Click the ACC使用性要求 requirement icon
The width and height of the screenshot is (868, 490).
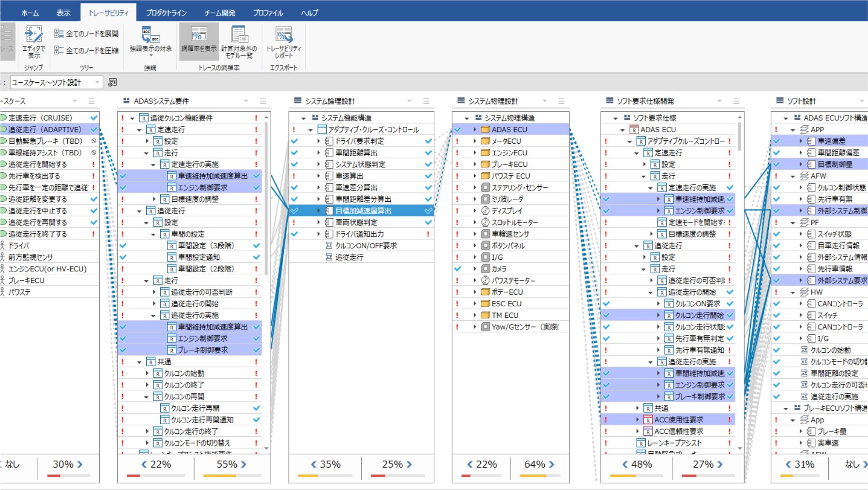click(648, 420)
